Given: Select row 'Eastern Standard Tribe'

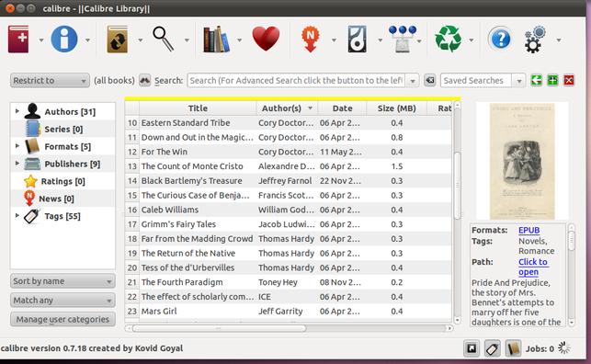Looking at the screenshot, I should pyautogui.click(x=289, y=123).
